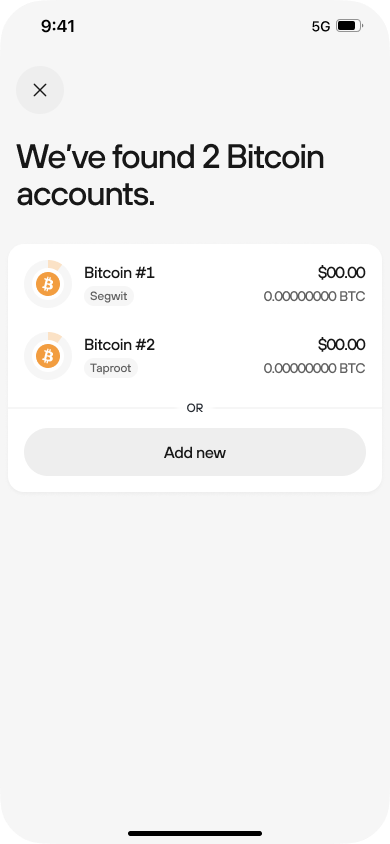Tap the $00.00 balance of Bitcoin #2
The height and width of the screenshot is (844, 390).
tap(342, 344)
